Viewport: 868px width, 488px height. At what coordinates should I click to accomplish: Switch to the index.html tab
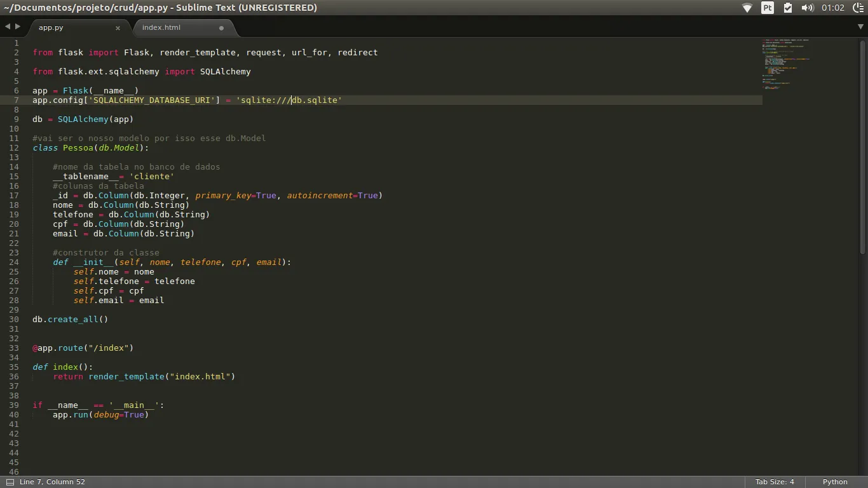tap(161, 27)
